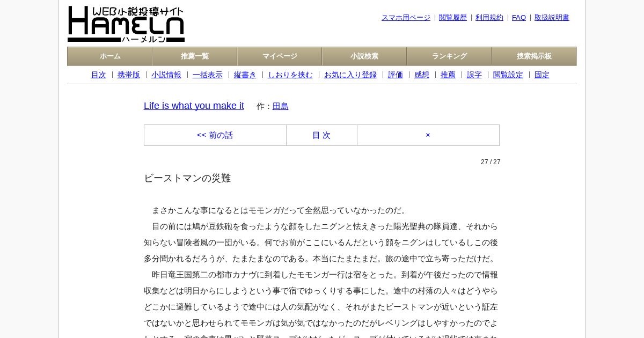Open the FAQ link
The height and width of the screenshot is (338, 644).
[x=519, y=18]
